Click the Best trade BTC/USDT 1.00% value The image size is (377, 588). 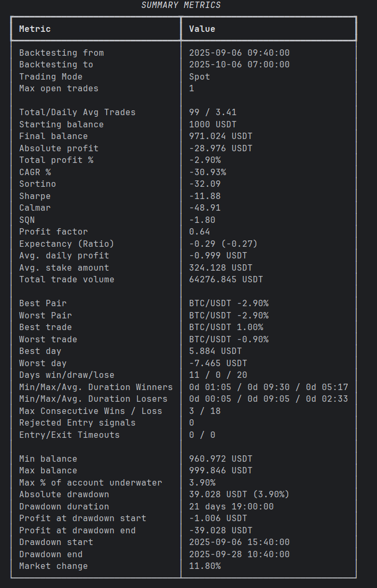click(x=226, y=327)
